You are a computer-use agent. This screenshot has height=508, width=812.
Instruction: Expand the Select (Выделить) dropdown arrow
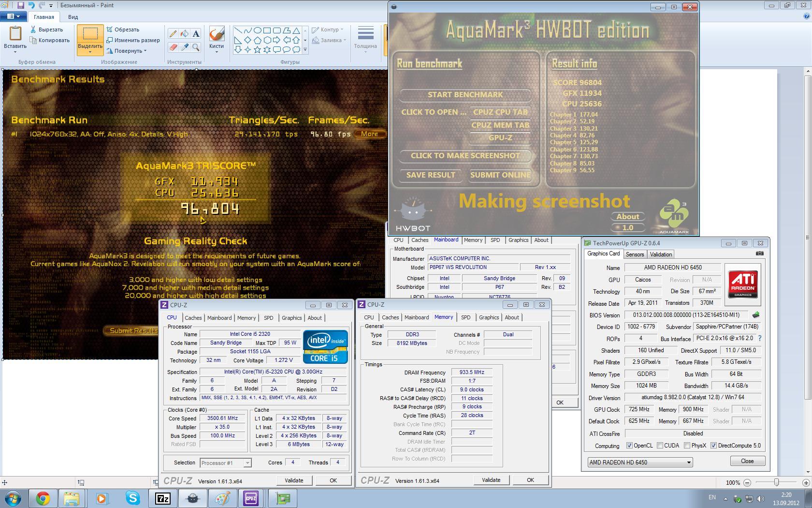90,51
